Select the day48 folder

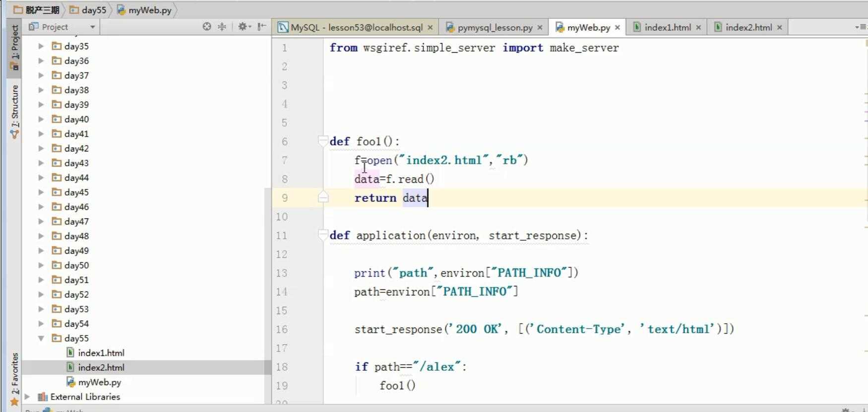[76, 236]
